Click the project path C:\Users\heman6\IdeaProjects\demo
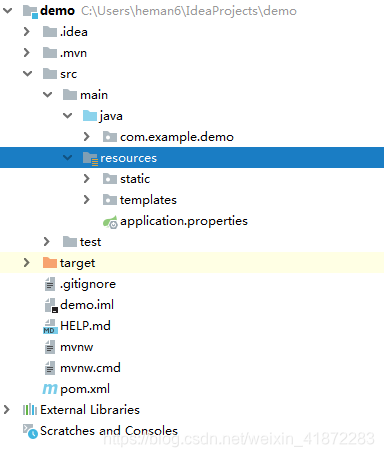 pos(189,11)
